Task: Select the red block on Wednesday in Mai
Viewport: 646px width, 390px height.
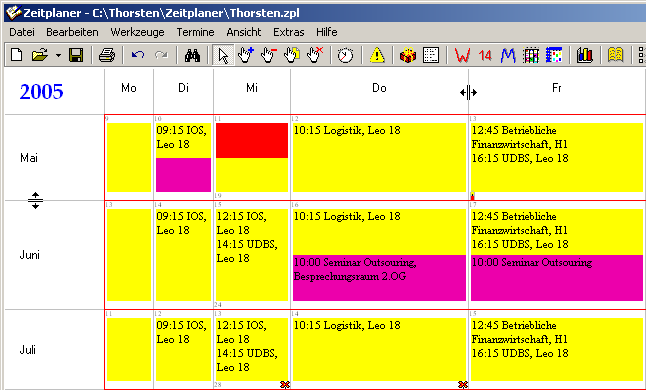Action: click(x=252, y=140)
